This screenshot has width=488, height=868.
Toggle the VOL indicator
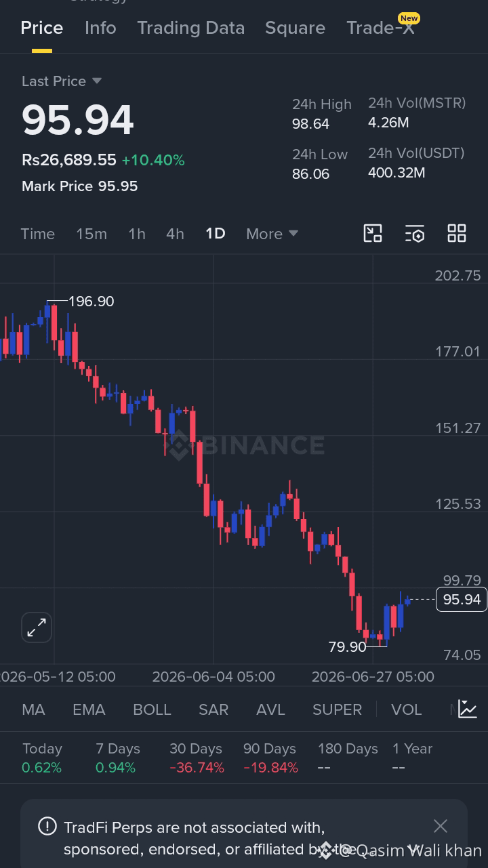pyautogui.click(x=407, y=709)
